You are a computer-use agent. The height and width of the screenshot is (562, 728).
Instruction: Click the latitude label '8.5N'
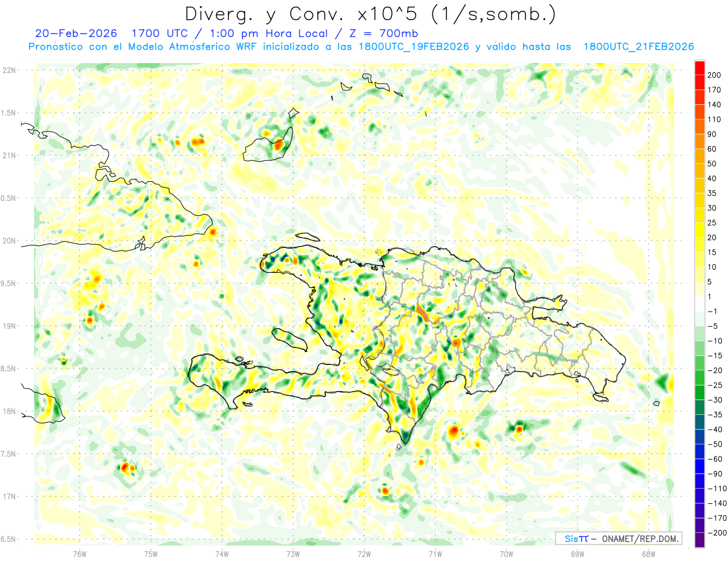coord(9,369)
